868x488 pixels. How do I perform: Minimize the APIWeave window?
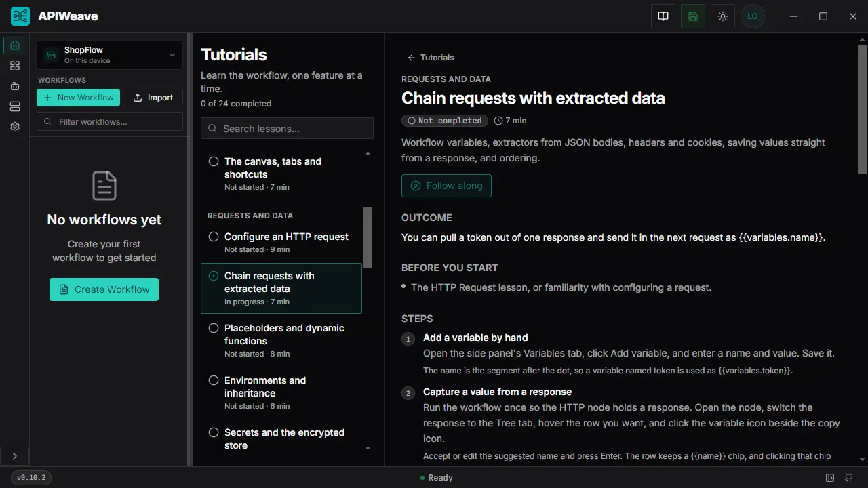[x=793, y=16]
